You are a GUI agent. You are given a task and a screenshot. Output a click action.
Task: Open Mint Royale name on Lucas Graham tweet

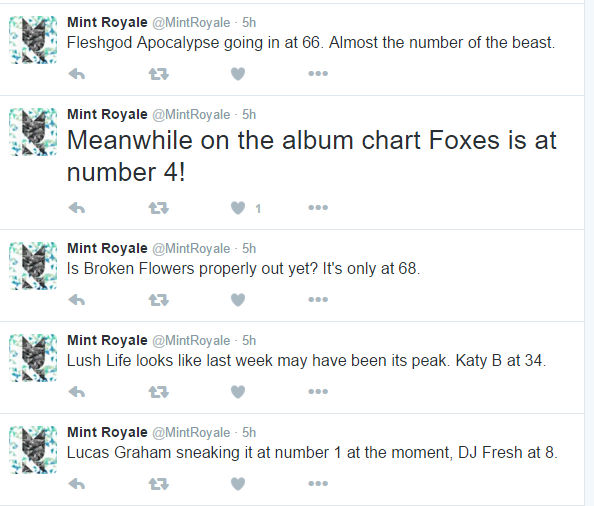[x=107, y=432]
